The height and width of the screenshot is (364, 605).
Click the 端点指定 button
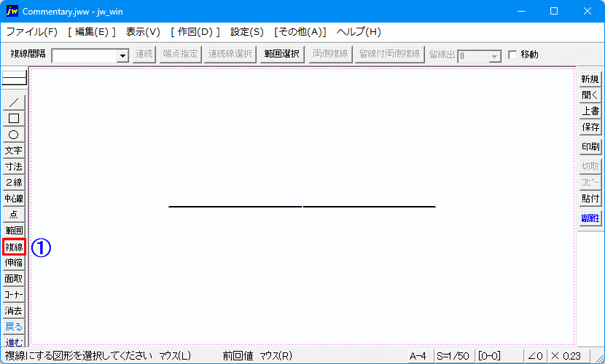click(180, 54)
